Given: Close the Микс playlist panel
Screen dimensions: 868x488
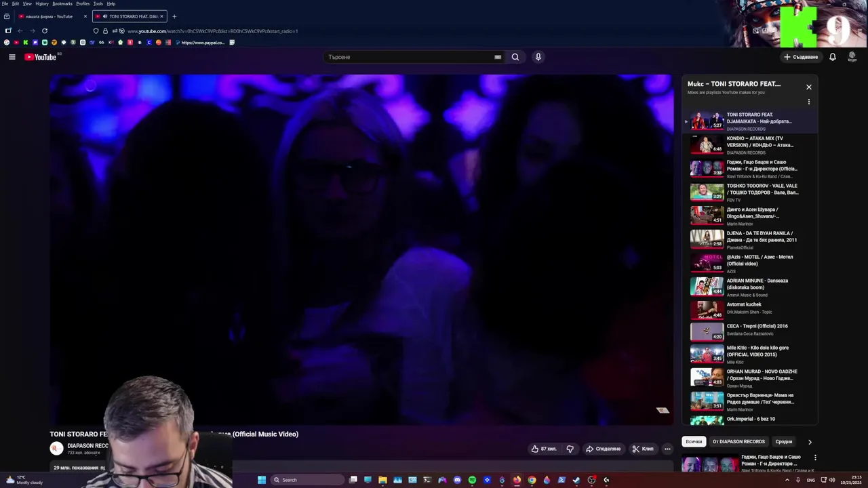Looking at the screenshot, I should pyautogui.click(x=808, y=87).
